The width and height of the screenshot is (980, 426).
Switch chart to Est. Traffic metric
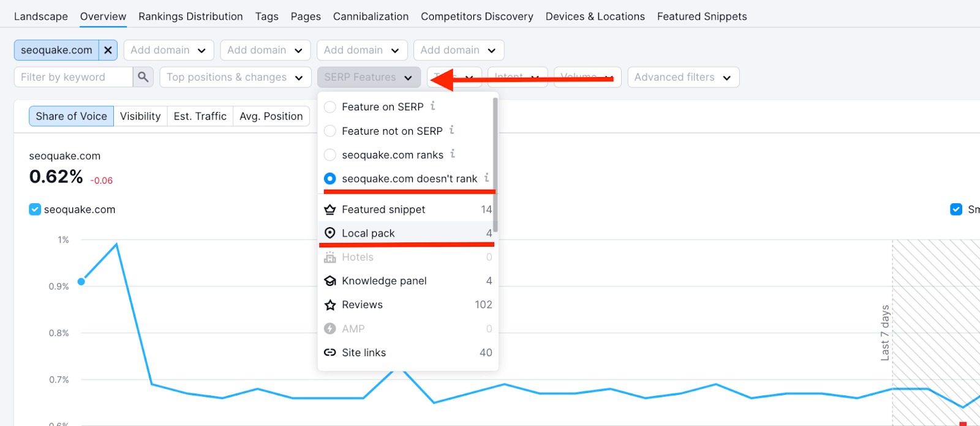click(200, 116)
